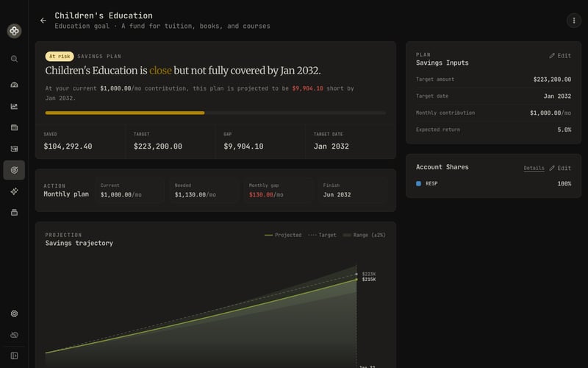Viewport: 588px width, 368px height.
Task: Click the gold savings progress bar
Action: click(x=125, y=113)
